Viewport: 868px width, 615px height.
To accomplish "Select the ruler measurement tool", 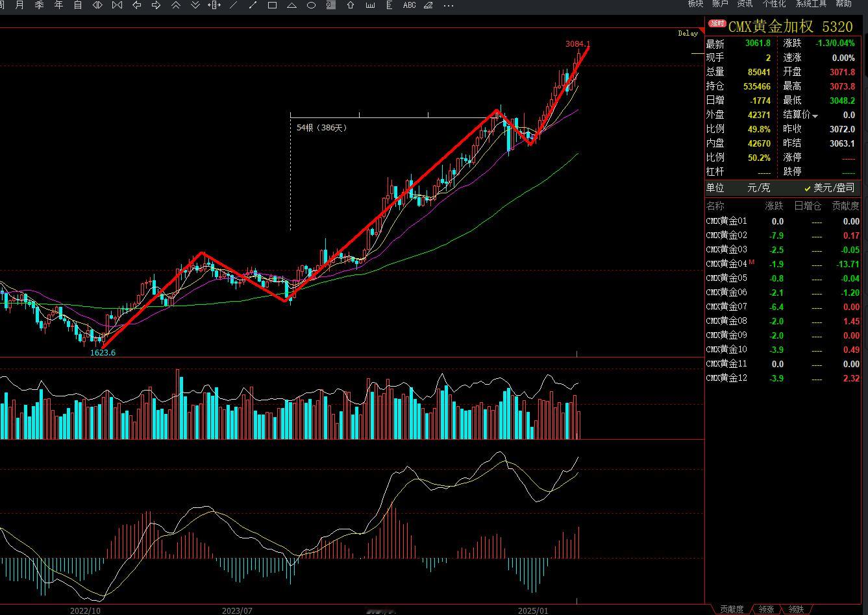I will (370, 5).
